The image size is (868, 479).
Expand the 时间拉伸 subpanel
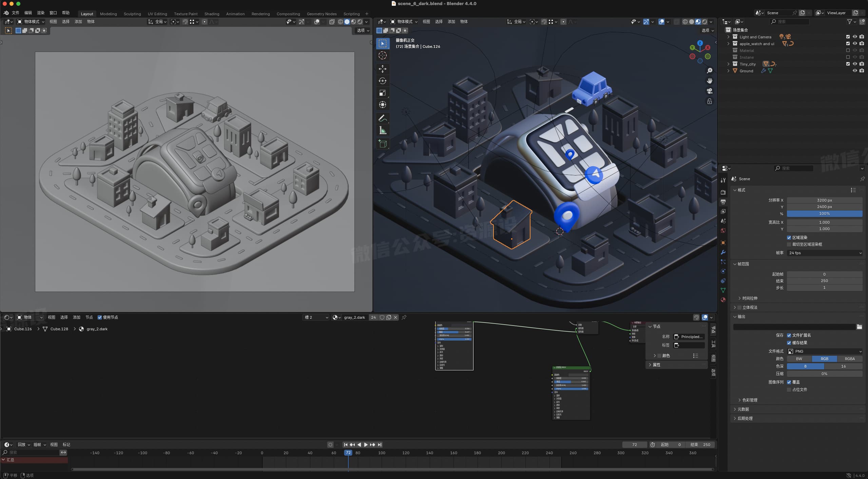click(x=749, y=298)
